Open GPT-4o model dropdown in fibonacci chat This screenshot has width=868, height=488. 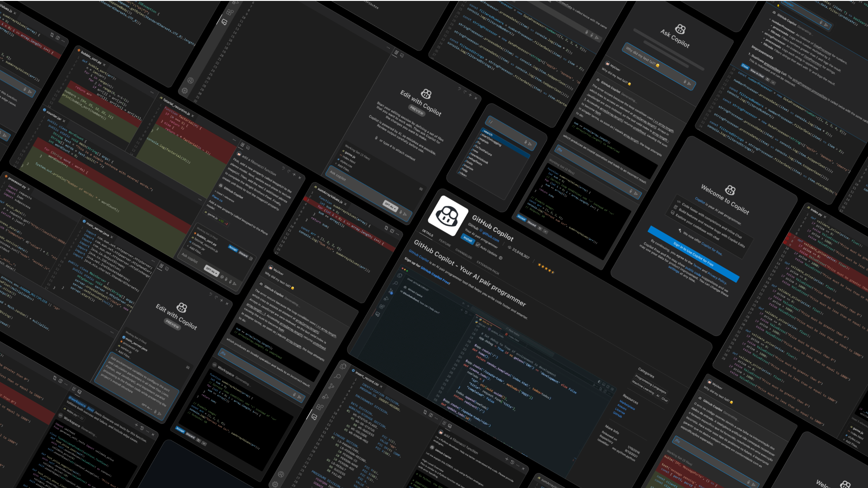click(211, 270)
